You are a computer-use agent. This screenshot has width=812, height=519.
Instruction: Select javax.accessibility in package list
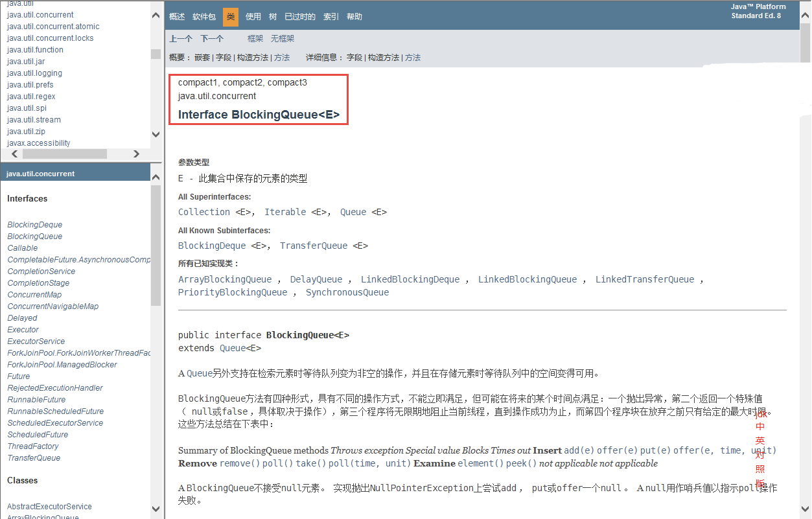39,143
